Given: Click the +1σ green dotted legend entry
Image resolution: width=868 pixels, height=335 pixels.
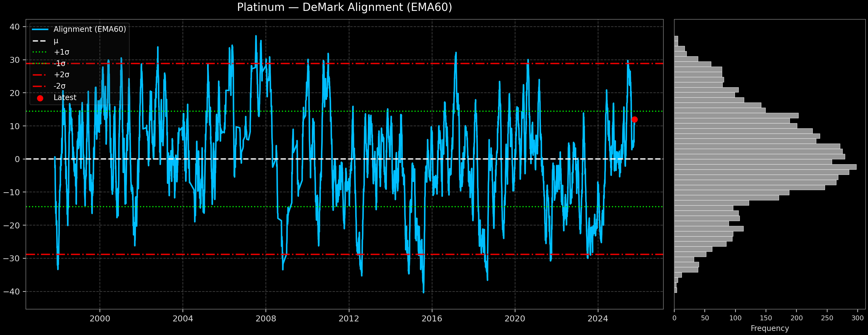Looking at the screenshot, I should click(61, 52).
